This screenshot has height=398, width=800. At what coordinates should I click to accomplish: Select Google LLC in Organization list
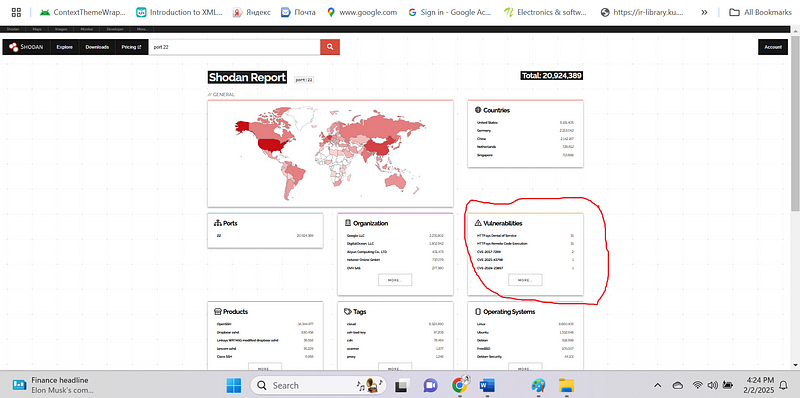point(355,235)
